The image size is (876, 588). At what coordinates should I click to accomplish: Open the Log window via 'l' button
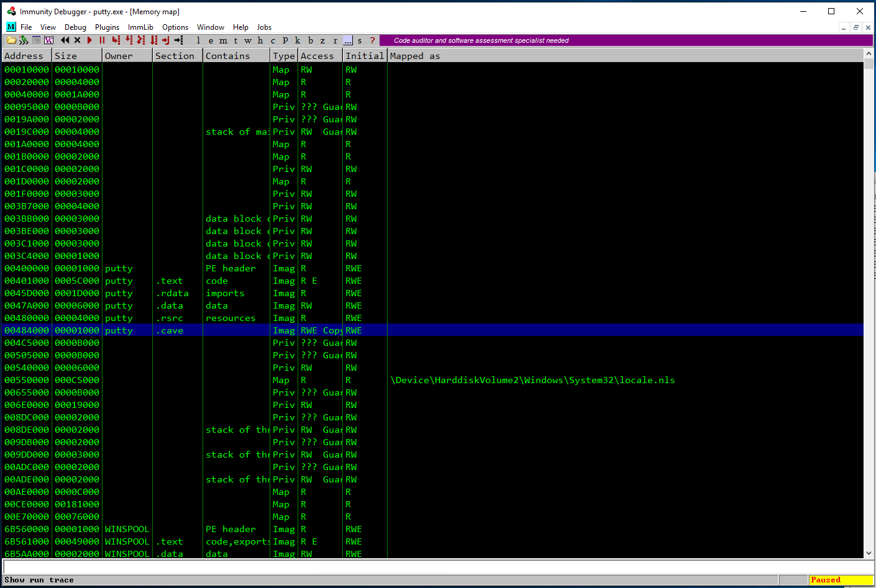pos(198,40)
